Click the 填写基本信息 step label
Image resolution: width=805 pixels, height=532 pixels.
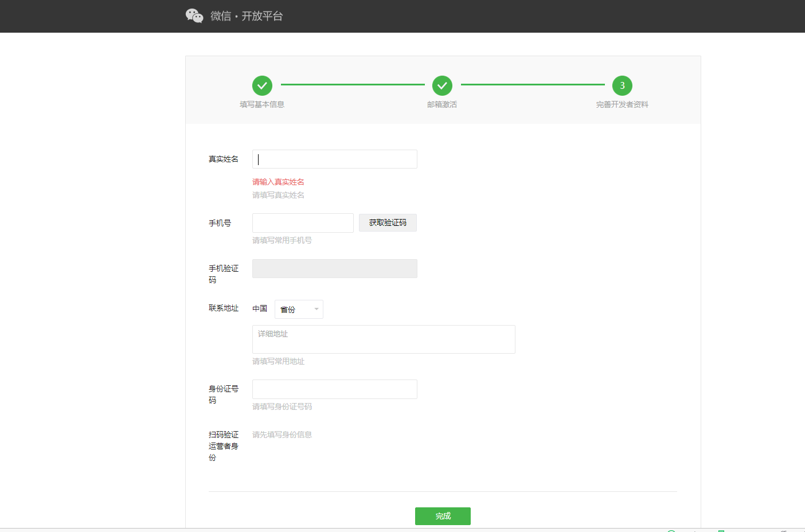262,104
